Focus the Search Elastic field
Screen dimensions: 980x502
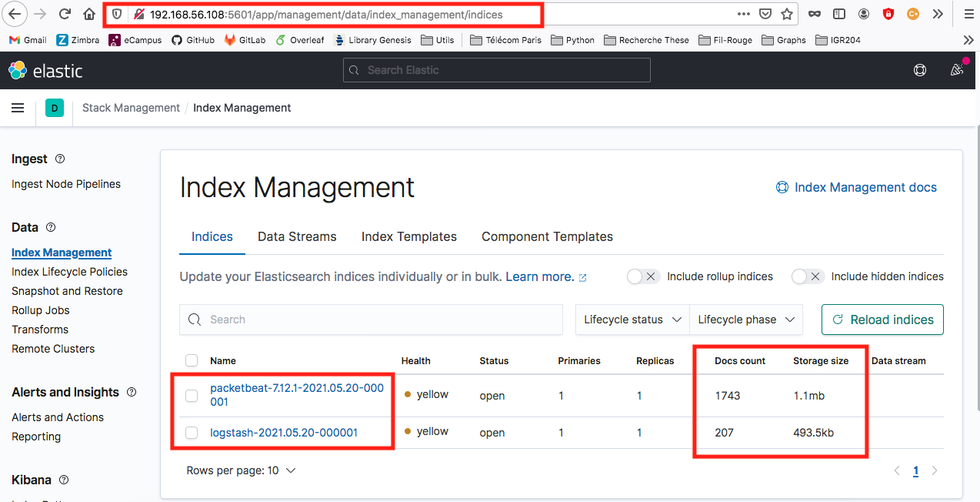click(497, 70)
